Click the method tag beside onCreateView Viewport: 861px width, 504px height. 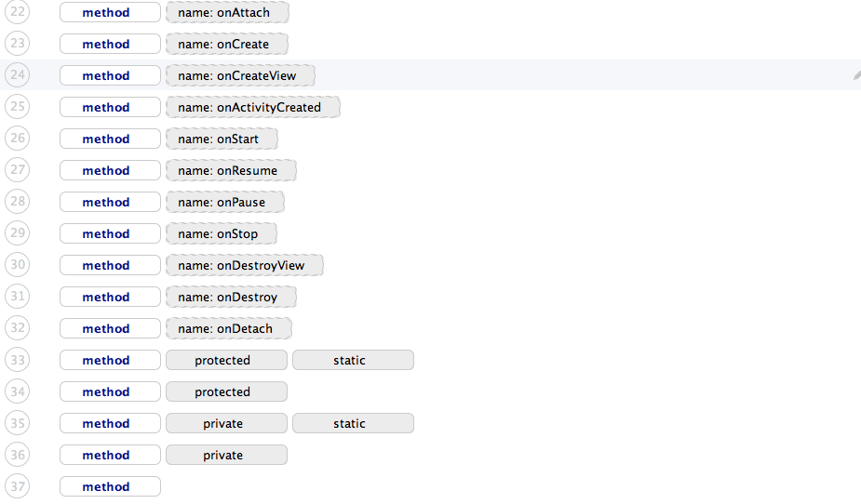[111, 75]
